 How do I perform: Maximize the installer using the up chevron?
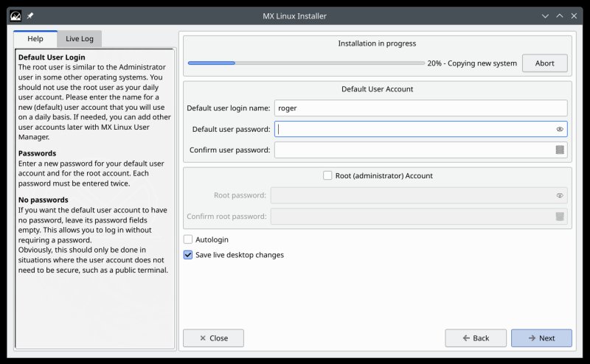(560, 15)
